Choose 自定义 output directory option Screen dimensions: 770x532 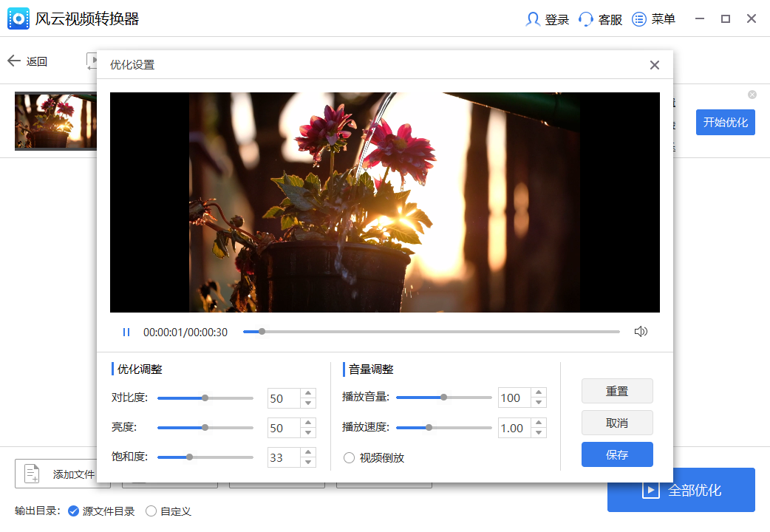[x=151, y=511]
